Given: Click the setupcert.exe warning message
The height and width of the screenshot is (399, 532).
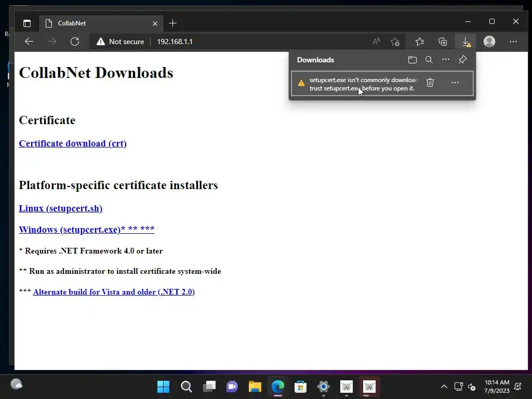Looking at the screenshot, I should (364, 84).
